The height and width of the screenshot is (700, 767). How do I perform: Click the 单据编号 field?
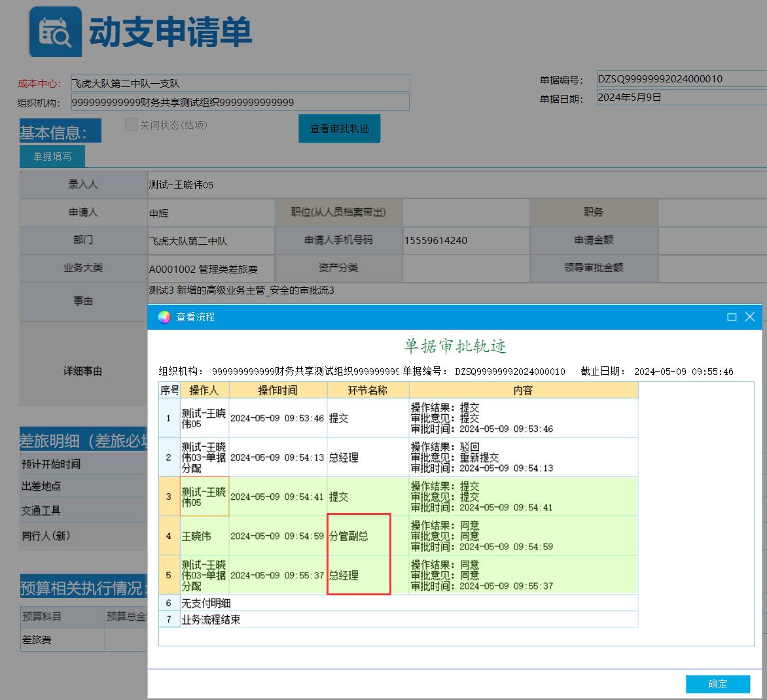pyautogui.click(x=681, y=79)
